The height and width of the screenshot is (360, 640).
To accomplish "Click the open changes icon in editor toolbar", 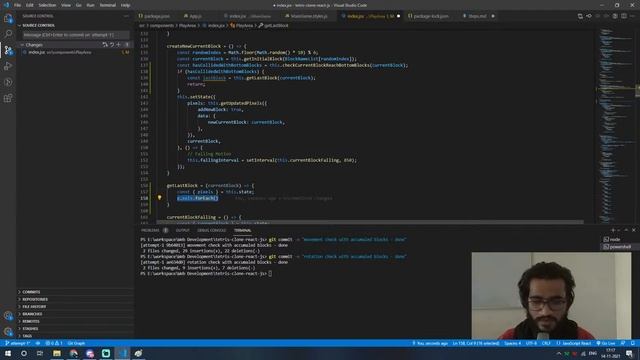I will (x=580, y=16).
